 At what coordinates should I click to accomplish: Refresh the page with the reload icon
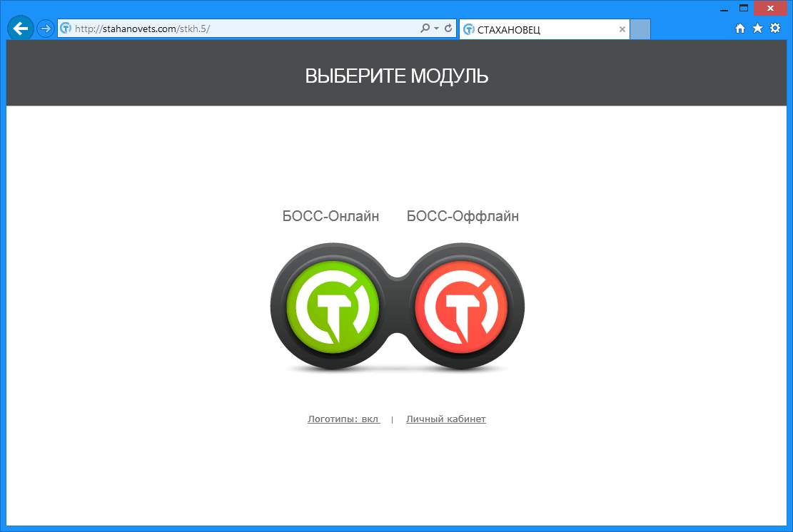[448, 29]
